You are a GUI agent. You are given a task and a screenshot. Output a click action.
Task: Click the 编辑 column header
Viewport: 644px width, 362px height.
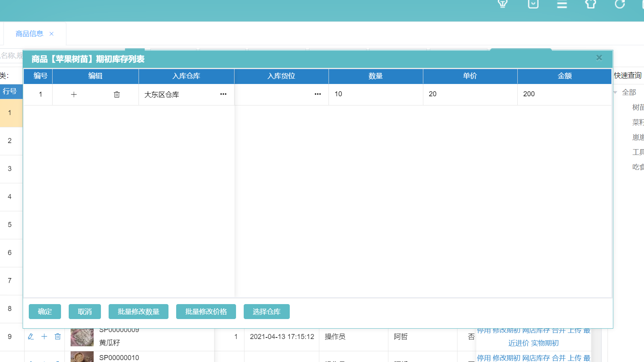point(95,76)
